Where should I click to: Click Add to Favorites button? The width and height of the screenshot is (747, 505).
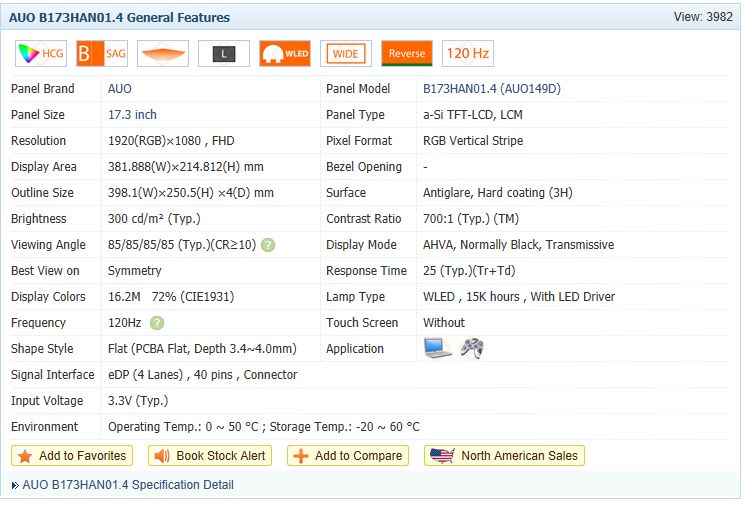(x=72, y=456)
